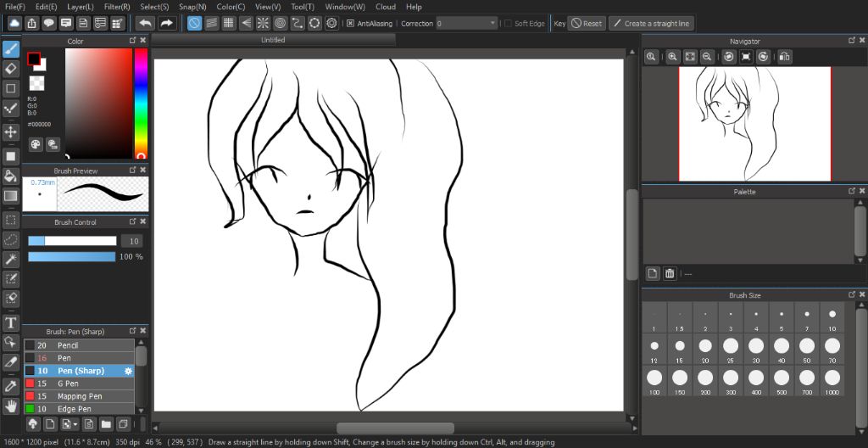The width and height of the screenshot is (868, 448).
Task: Open the add brush type dropdown arrow
Action: [x=75, y=425]
